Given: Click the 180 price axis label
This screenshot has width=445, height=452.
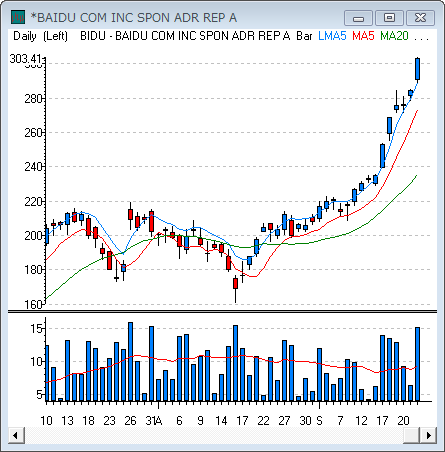Looking at the screenshot, I should 33,270.
